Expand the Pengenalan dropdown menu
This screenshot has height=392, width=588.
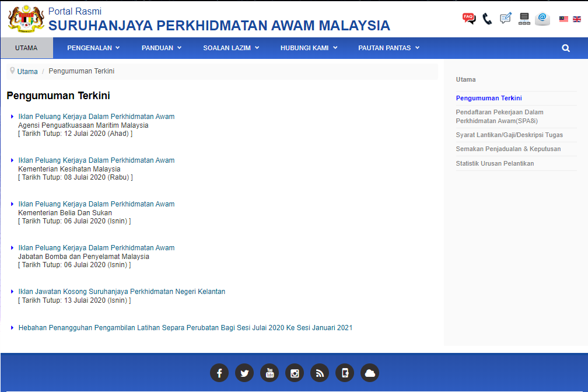tap(93, 48)
